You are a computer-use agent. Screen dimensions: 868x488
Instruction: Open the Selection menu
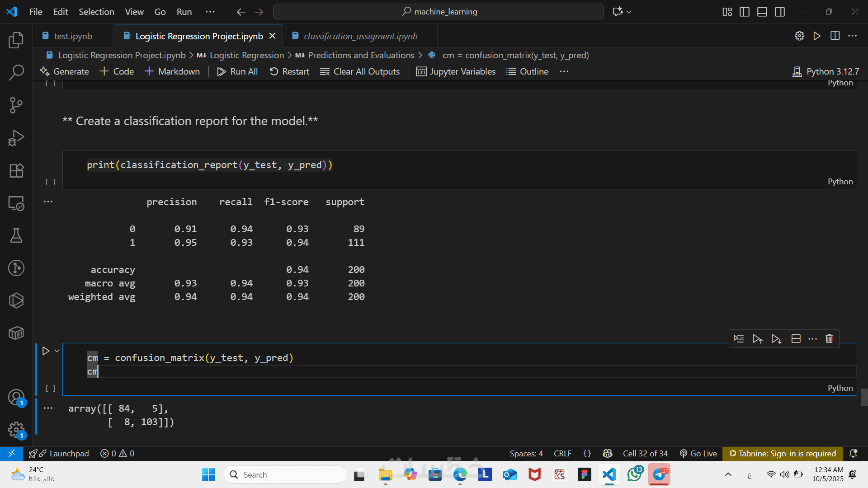(96, 12)
